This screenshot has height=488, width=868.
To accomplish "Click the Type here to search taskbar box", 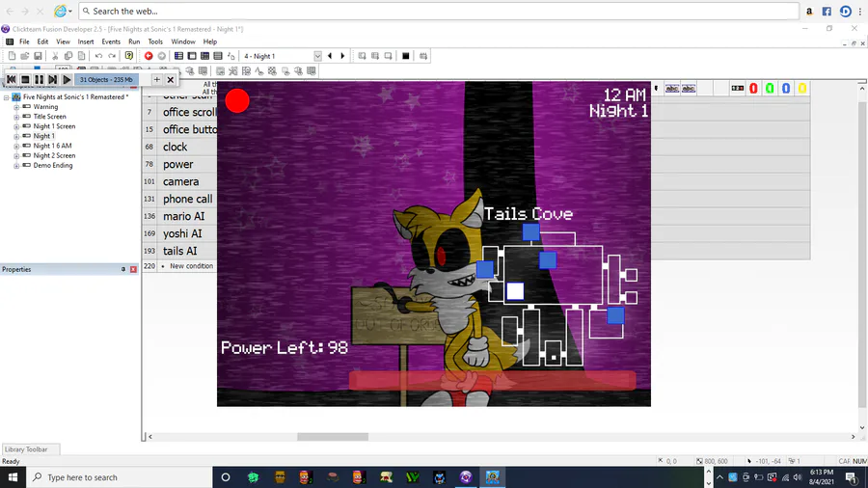I will pyautogui.click(x=119, y=477).
